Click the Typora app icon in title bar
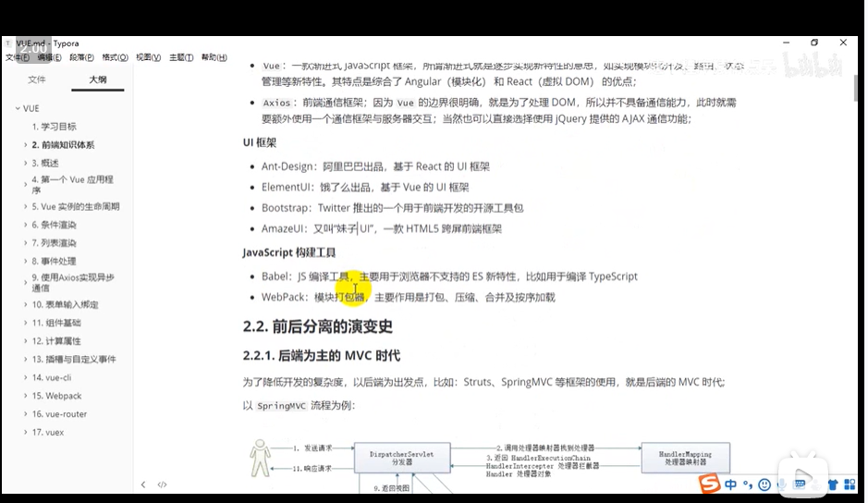This screenshot has width=868, height=503. pos(8,43)
